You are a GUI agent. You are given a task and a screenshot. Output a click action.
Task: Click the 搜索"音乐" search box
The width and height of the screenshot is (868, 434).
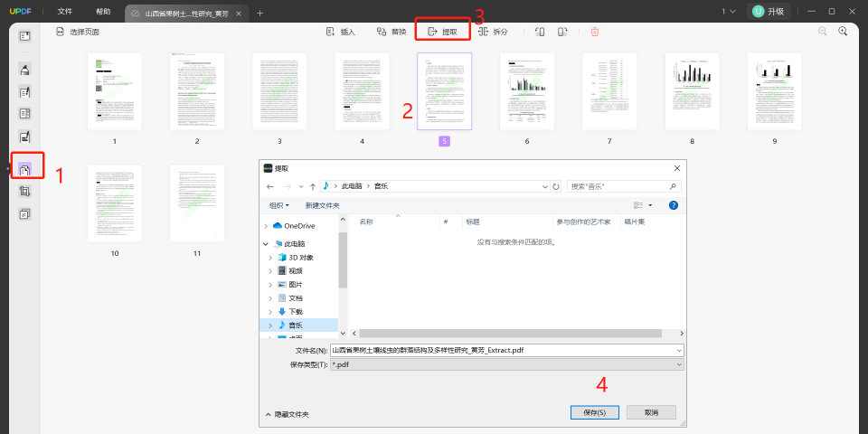tap(624, 186)
